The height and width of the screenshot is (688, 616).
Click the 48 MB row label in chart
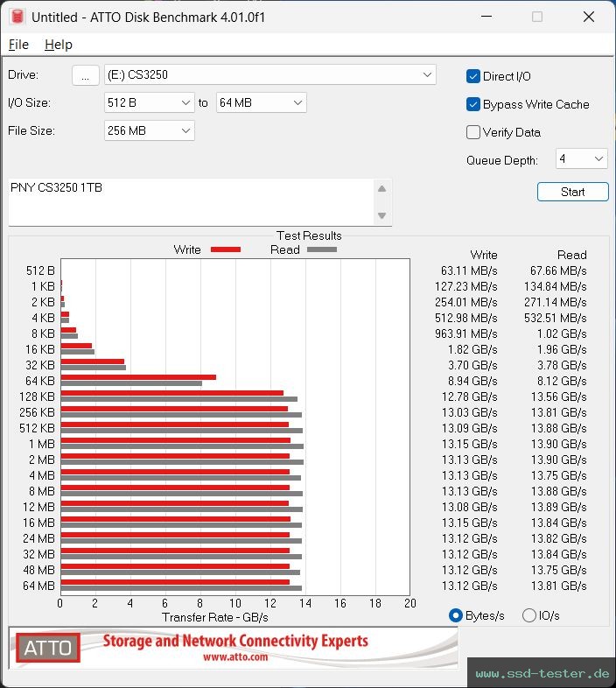click(x=39, y=570)
